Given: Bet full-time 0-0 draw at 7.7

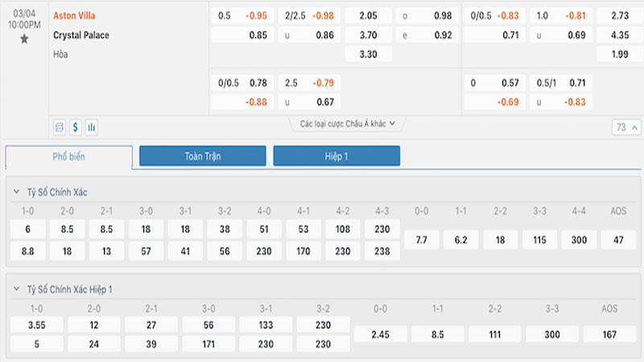Looking at the screenshot, I should 421,240.
